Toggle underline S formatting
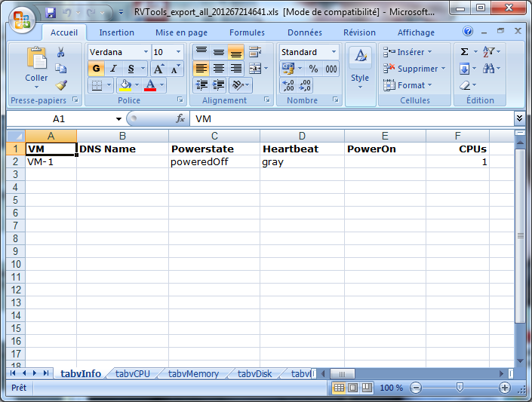532x402 pixels. pyautogui.click(x=131, y=69)
